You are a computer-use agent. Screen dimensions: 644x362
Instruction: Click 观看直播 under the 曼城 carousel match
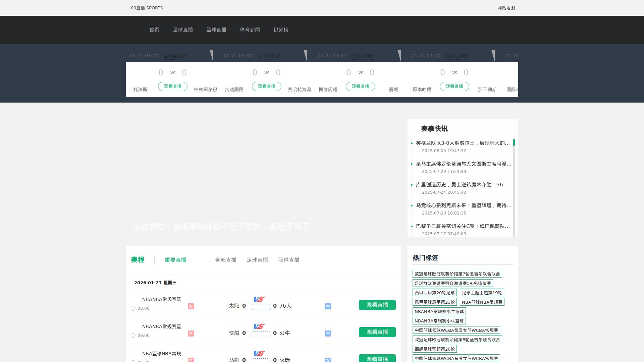point(454,86)
